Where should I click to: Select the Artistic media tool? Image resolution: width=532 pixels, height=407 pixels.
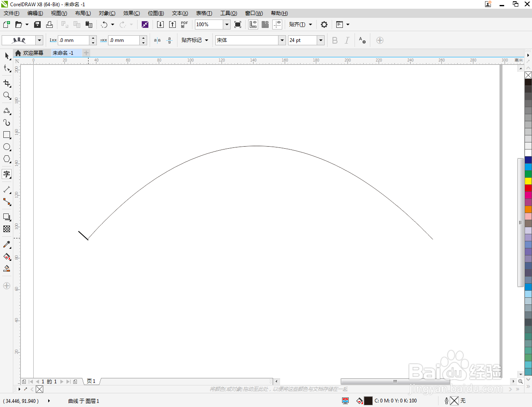(7, 123)
